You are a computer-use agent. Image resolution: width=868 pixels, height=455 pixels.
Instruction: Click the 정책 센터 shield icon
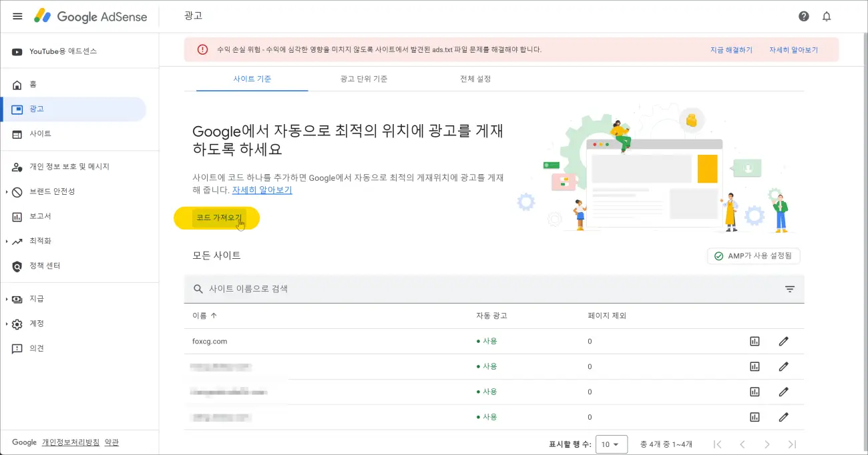tap(17, 266)
